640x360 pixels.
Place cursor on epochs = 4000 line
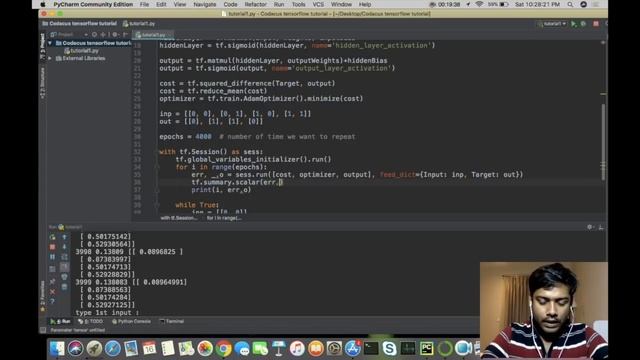click(x=257, y=137)
